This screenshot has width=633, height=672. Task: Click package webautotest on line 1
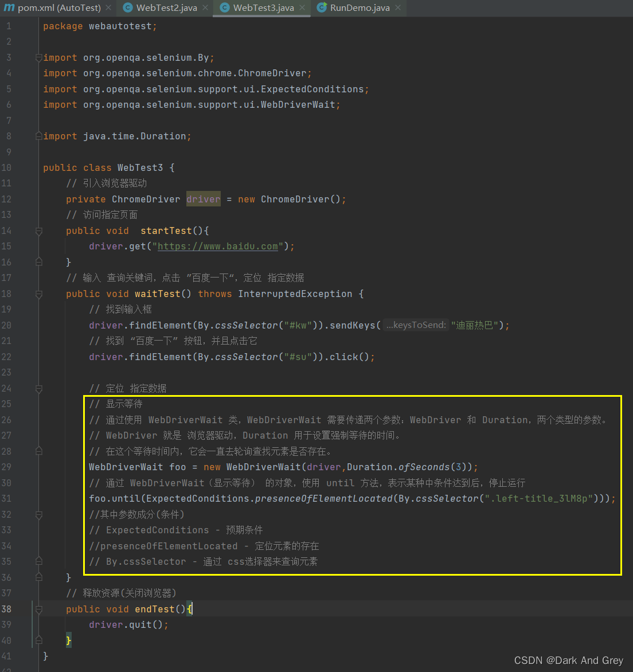click(x=100, y=26)
